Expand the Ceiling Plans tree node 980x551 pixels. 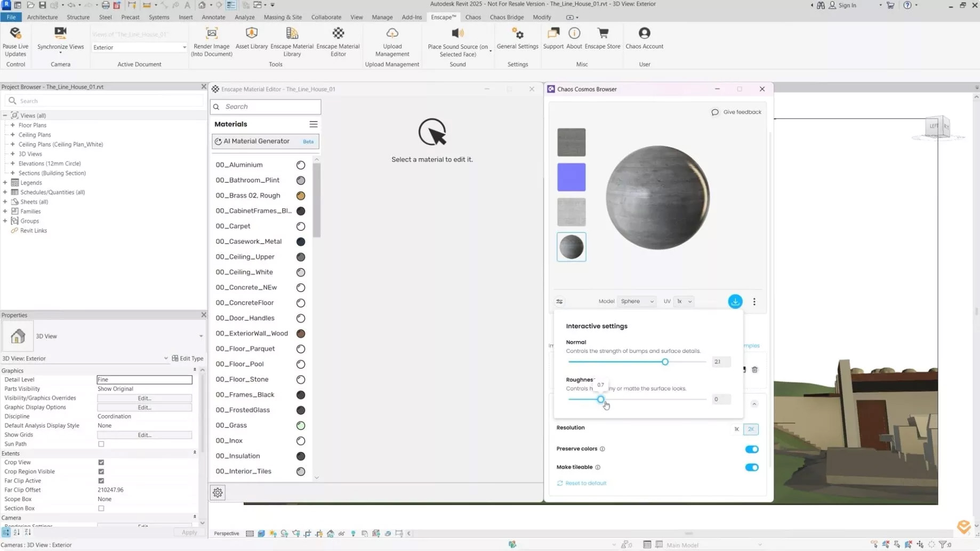click(x=12, y=135)
